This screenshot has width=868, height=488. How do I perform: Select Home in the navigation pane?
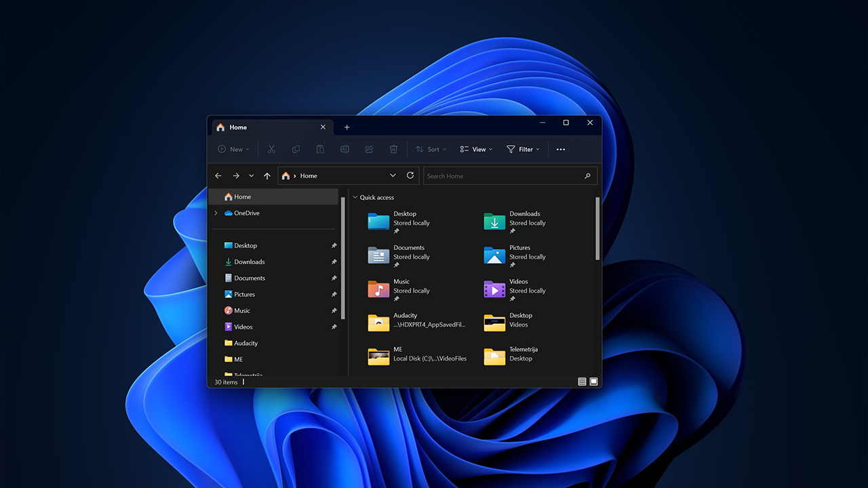click(x=274, y=197)
